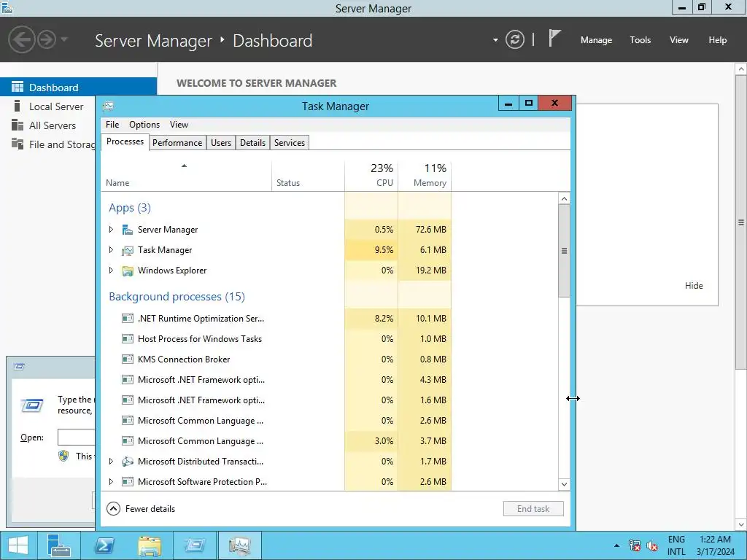Screen dimensions: 747x560
Task: Expand the Microsoft Software Protection row
Action: [x=111, y=482]
